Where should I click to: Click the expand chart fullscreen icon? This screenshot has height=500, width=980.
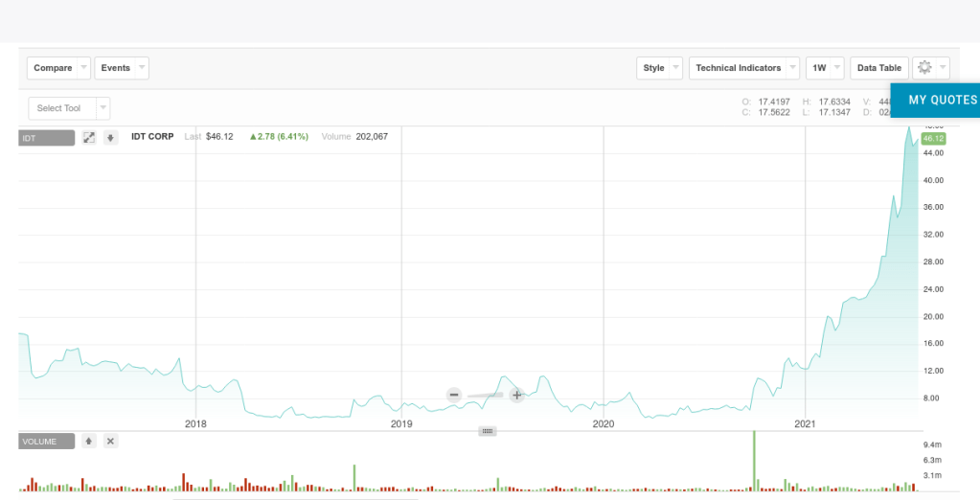[89, 138]
